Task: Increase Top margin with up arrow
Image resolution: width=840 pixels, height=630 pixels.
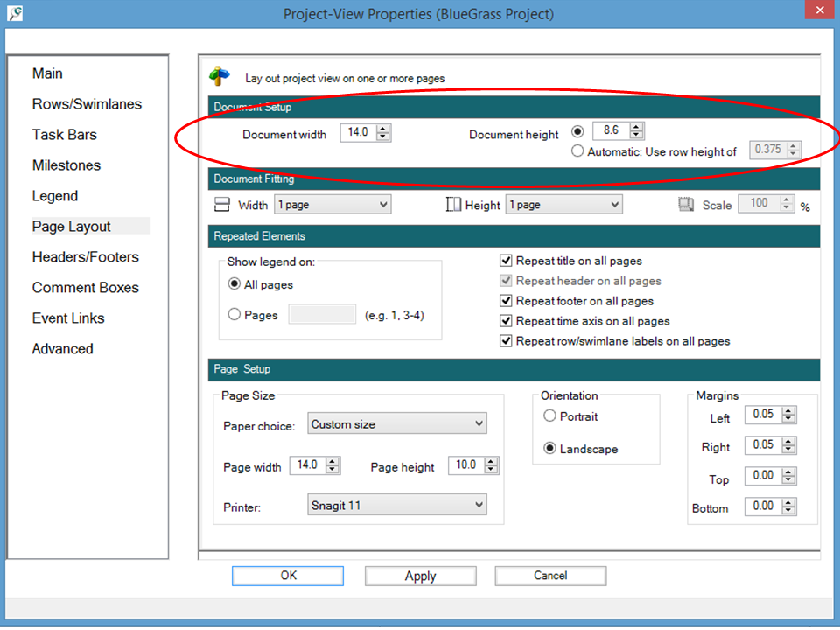Action: pos(788,472)
